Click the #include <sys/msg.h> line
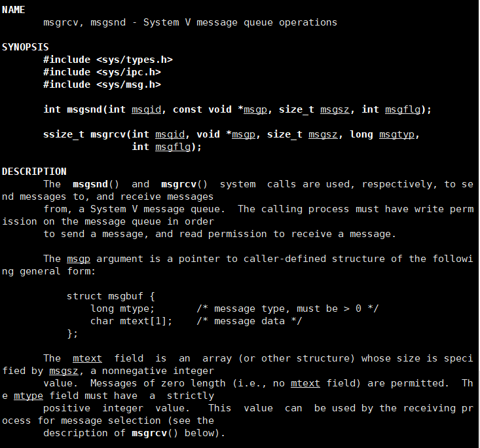This screenshot has height=448, width=480. (x=102, y=85)
